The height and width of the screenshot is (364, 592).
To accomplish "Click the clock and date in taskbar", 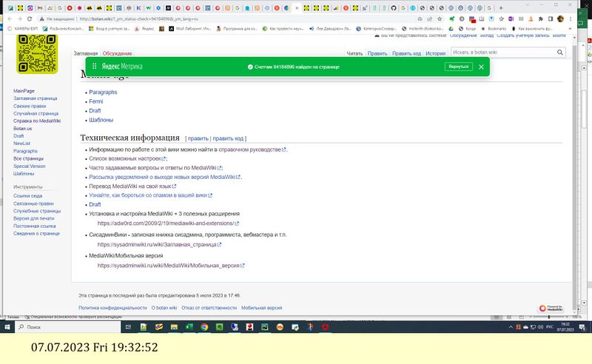I will (565, 327).
